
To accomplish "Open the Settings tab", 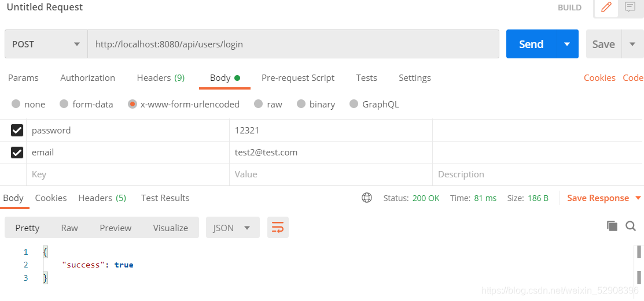I will pos(415,78).
